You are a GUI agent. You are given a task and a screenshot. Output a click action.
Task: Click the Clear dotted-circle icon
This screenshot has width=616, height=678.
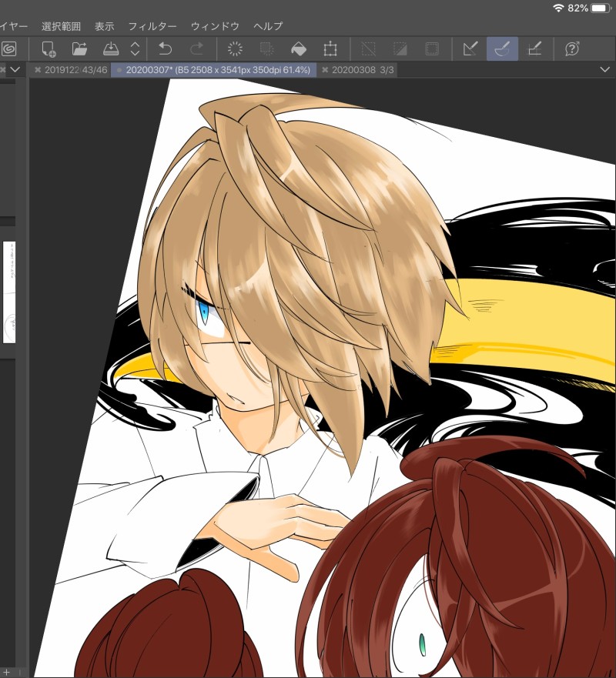pyautogui.click(x=236, y=48)
